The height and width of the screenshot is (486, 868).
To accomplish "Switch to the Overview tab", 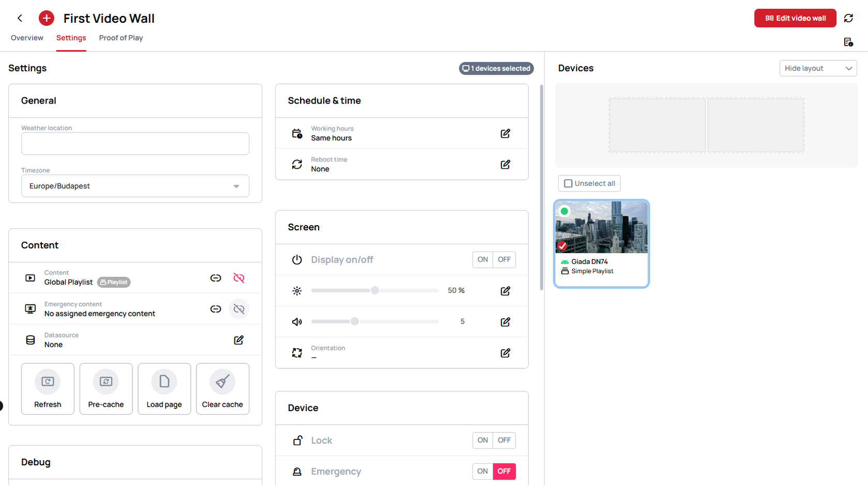I will 27,38.
